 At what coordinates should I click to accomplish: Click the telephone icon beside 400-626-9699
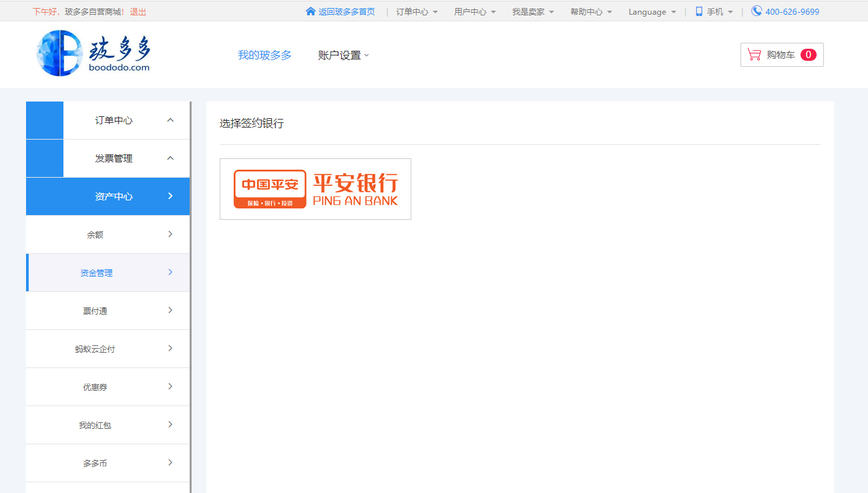(x=756, y=11)
